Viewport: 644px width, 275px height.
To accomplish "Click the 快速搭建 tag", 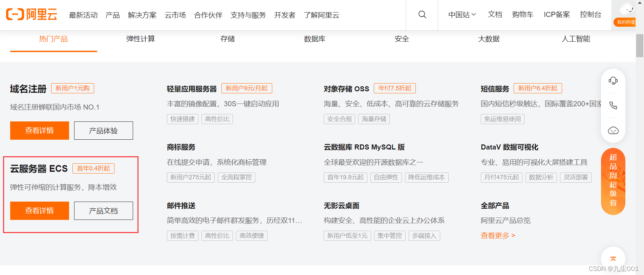I will (x=183, y=119).
